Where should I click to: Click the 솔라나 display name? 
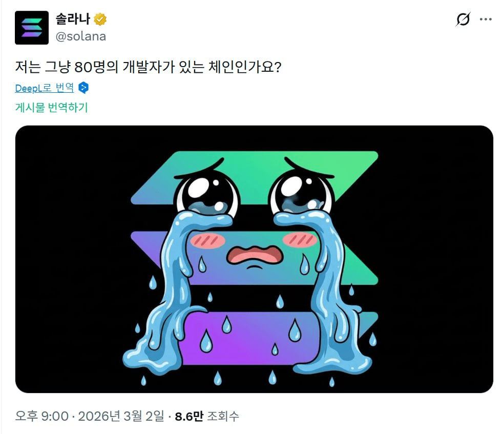point(73,19)
